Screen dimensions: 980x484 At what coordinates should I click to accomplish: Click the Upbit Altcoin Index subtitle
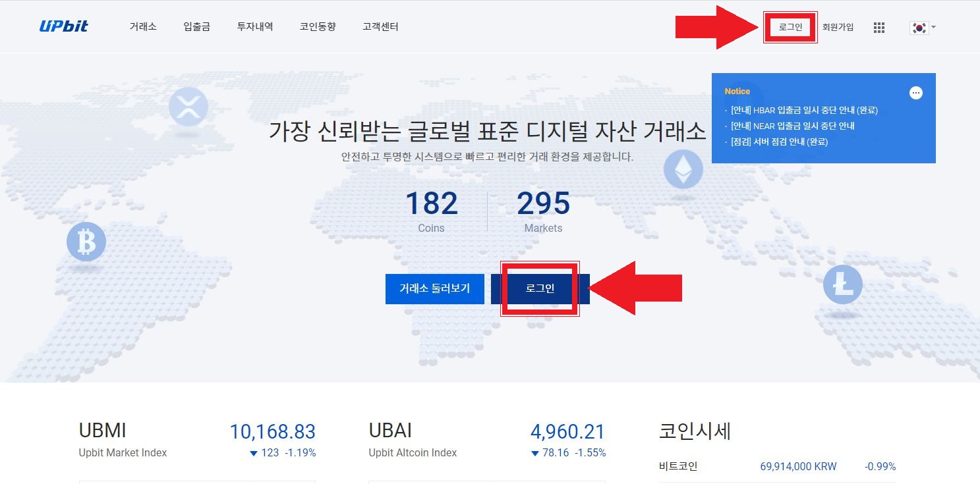coord(413,453)
